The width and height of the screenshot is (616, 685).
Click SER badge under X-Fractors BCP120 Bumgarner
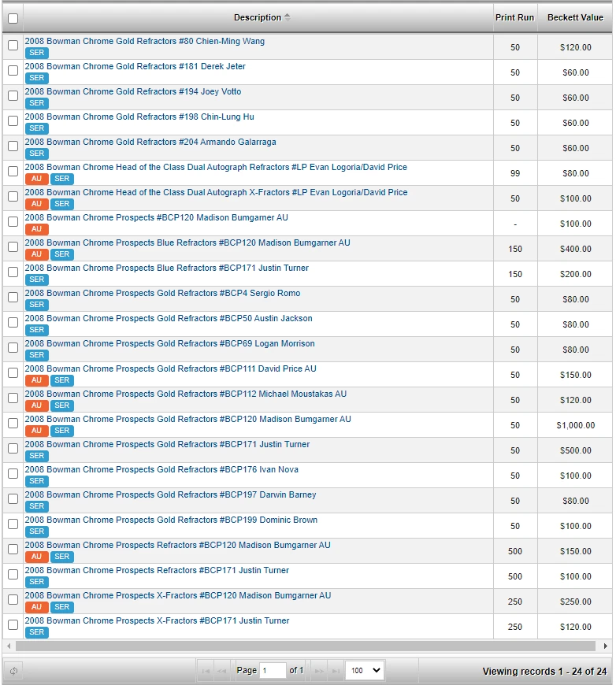point(62,607)
